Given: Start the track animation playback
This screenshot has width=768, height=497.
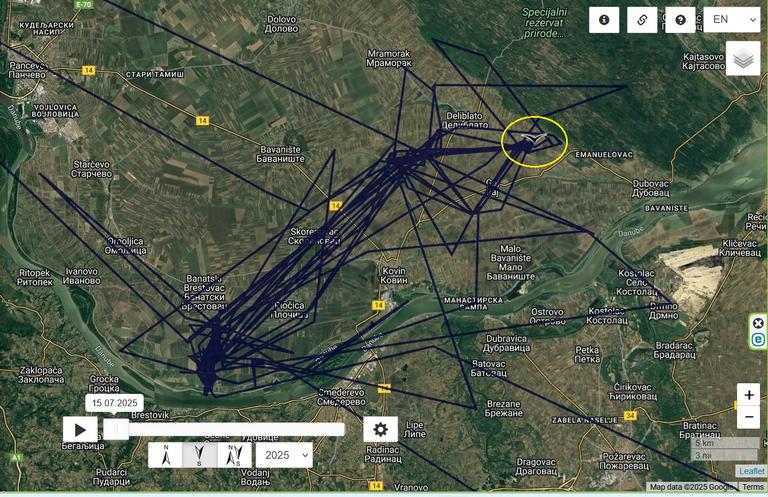Looking at the screenshot, I should point(80,429).
